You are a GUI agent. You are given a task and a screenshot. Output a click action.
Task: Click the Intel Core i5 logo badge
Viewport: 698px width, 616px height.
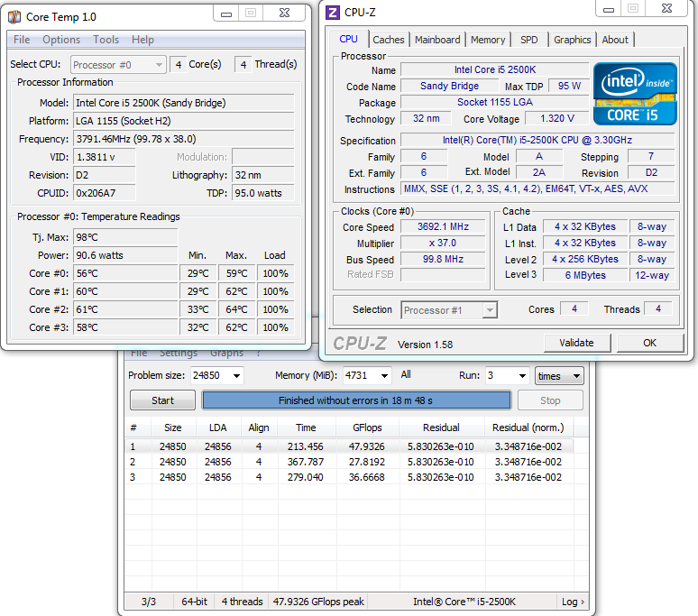(x=635, y=94)
